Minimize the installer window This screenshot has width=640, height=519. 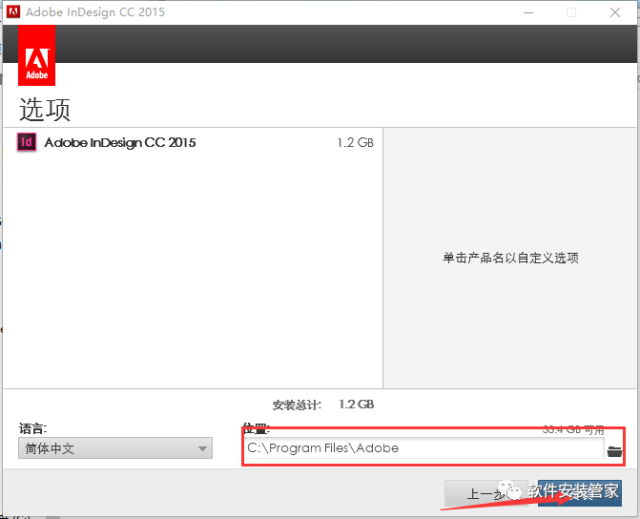526,13
